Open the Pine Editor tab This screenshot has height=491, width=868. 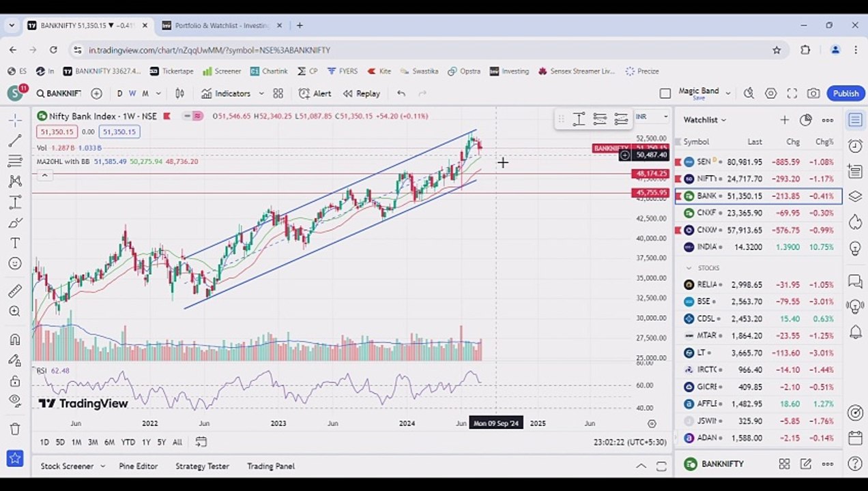click(138, 466)
